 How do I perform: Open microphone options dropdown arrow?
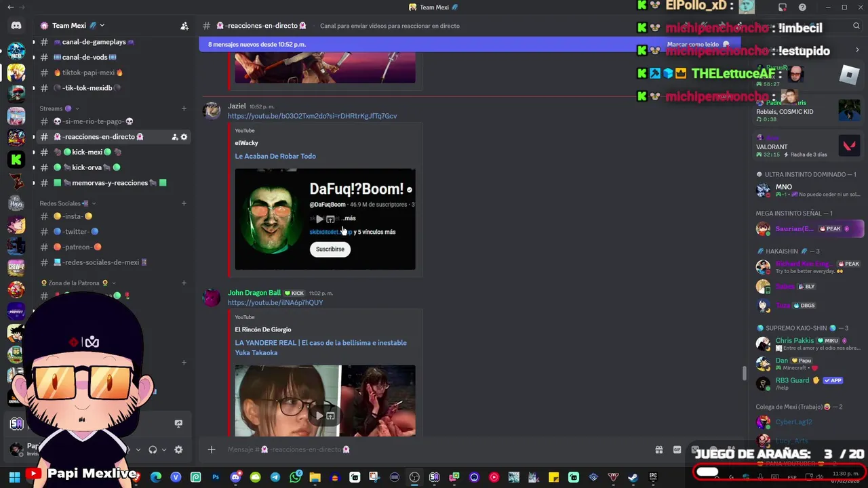pos(138,449)
